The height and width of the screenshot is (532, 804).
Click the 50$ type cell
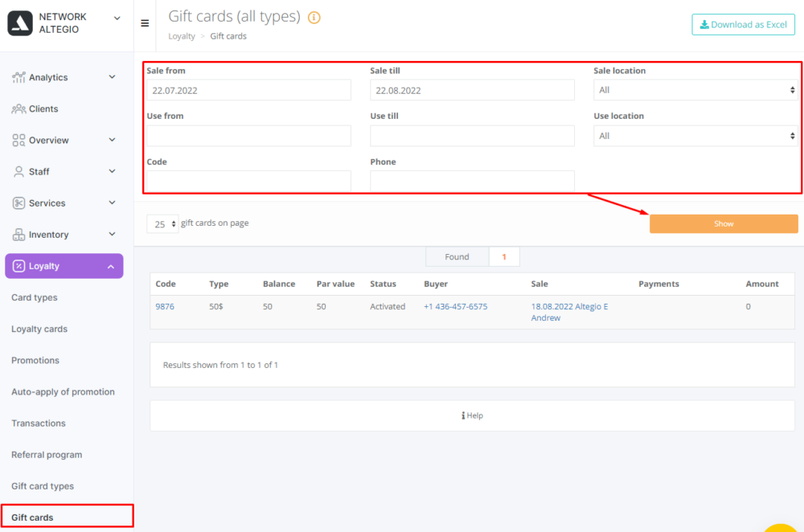coord(215,306)
